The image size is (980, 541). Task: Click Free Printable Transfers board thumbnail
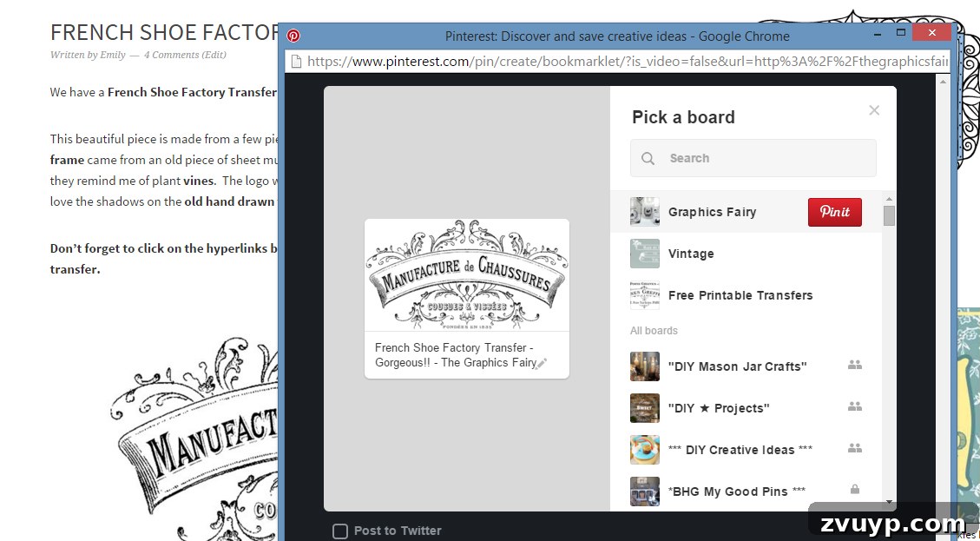coord(644,295)
